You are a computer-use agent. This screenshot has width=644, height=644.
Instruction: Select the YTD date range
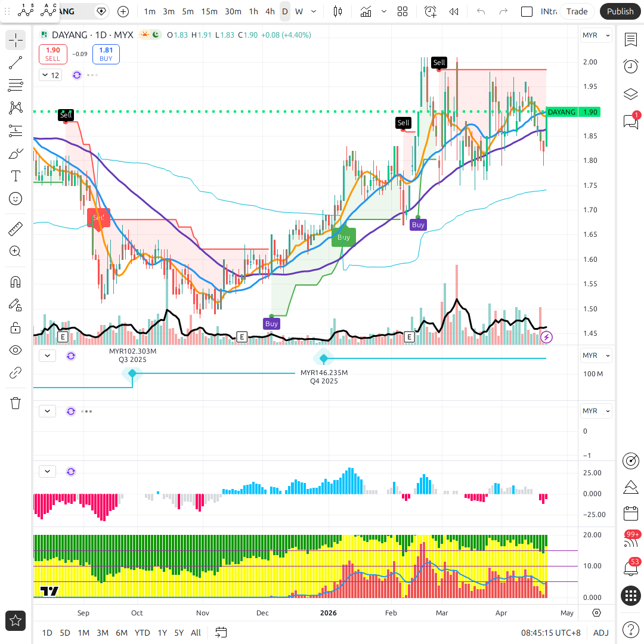pos(142,633)
